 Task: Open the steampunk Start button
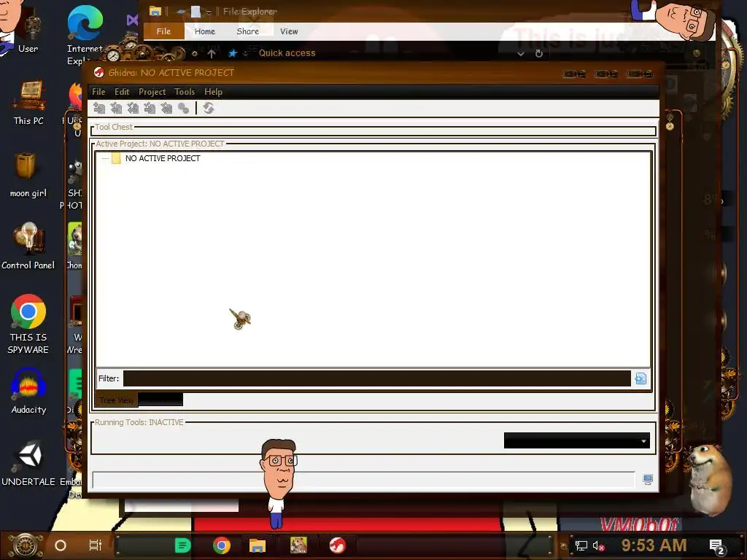pyautogui.click(x=25, y=545)
